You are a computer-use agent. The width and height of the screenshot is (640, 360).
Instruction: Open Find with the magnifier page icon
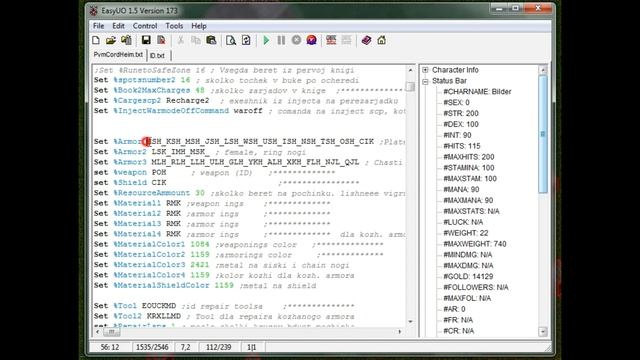[231, 40]
